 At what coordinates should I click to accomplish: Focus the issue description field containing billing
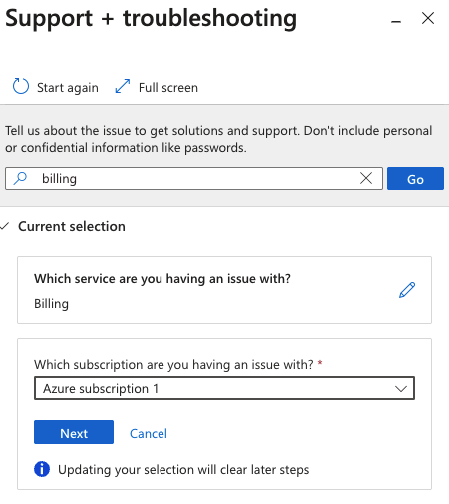point(194,179)
